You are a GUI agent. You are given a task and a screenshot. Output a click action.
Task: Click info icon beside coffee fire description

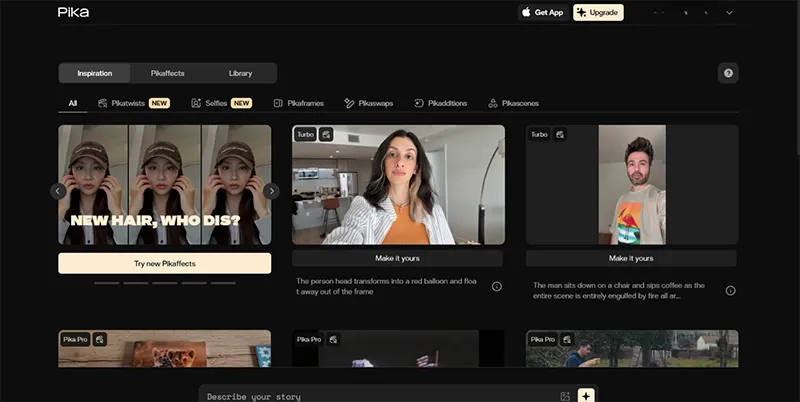click(730, 291)
